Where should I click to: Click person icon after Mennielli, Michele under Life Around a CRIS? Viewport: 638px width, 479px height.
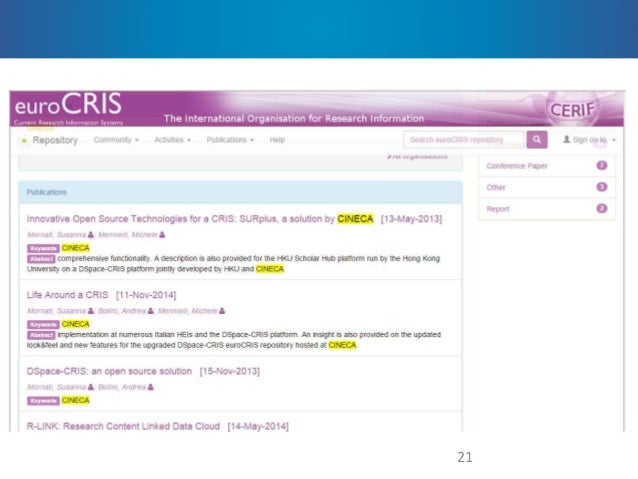click(x=222, y=311)
